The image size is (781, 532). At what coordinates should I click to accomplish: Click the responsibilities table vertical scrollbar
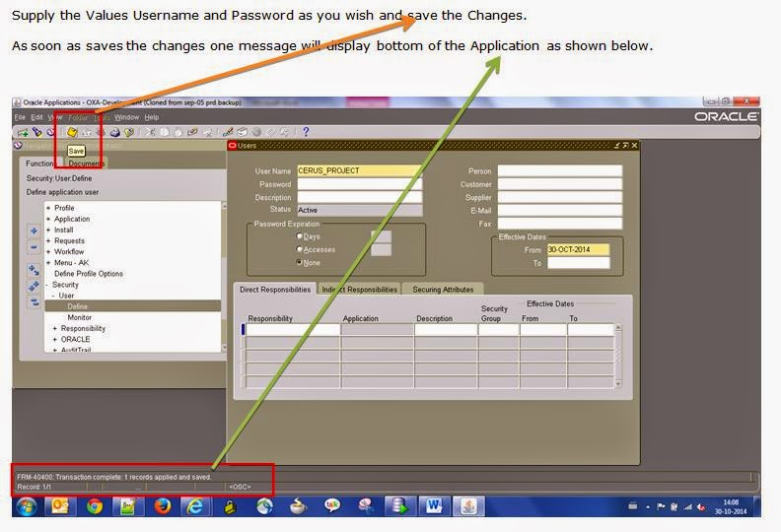tap(618, 356)
